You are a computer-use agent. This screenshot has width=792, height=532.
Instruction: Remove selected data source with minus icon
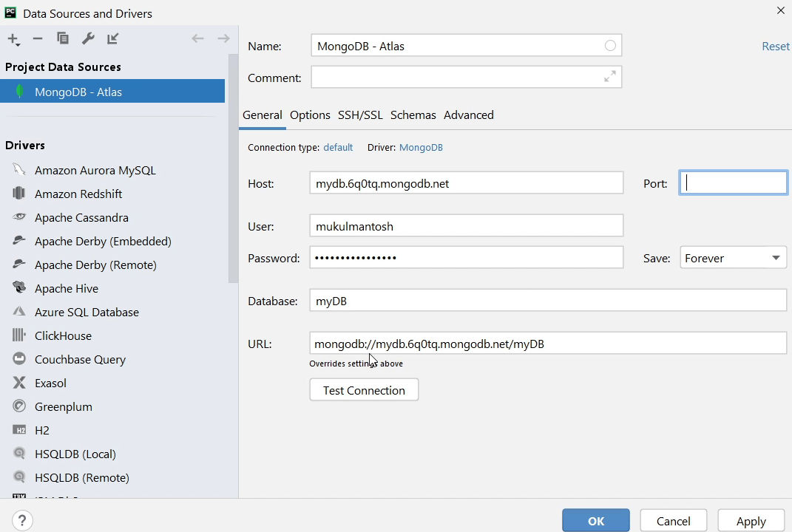38,39
